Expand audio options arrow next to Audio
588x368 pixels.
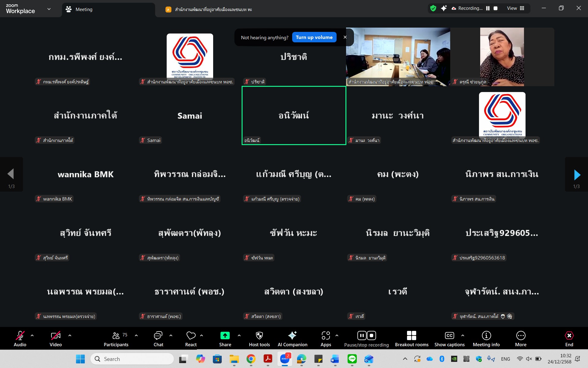[x=32, y=335]
